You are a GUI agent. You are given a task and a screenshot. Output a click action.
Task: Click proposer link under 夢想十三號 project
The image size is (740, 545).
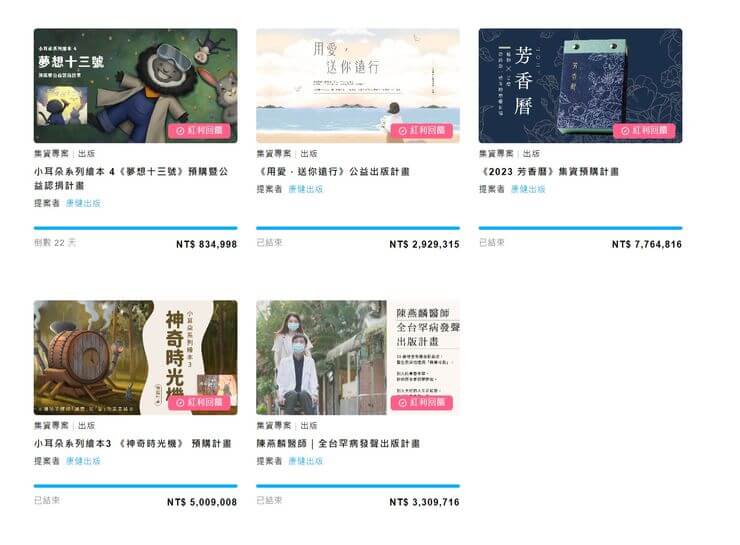[83, 203]
